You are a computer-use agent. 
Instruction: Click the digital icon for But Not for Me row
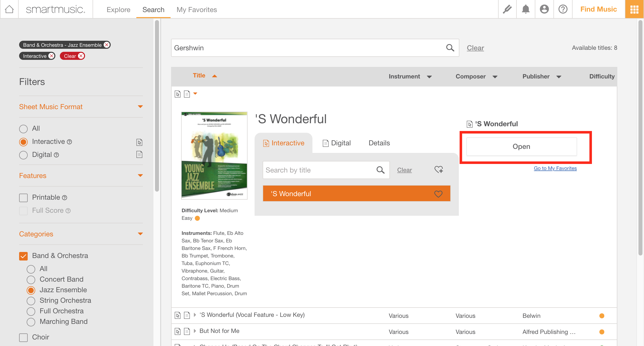coord(187,331)
